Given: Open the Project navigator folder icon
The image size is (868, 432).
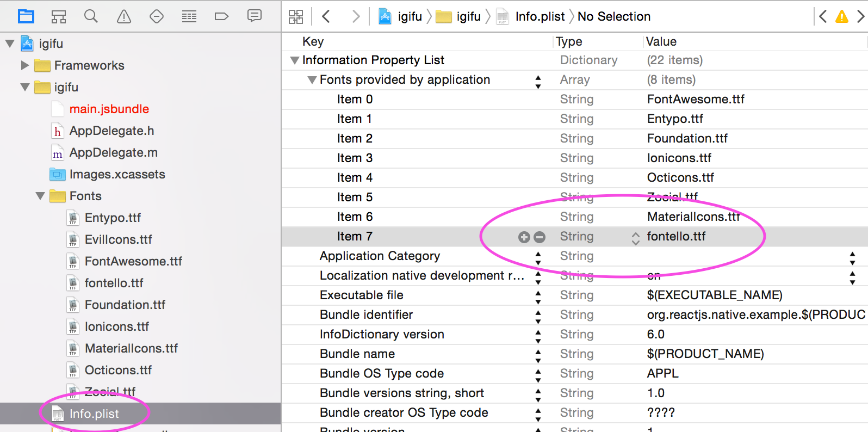Looking at the screenshot, I should pyautogui.click(x=26, y=16).
